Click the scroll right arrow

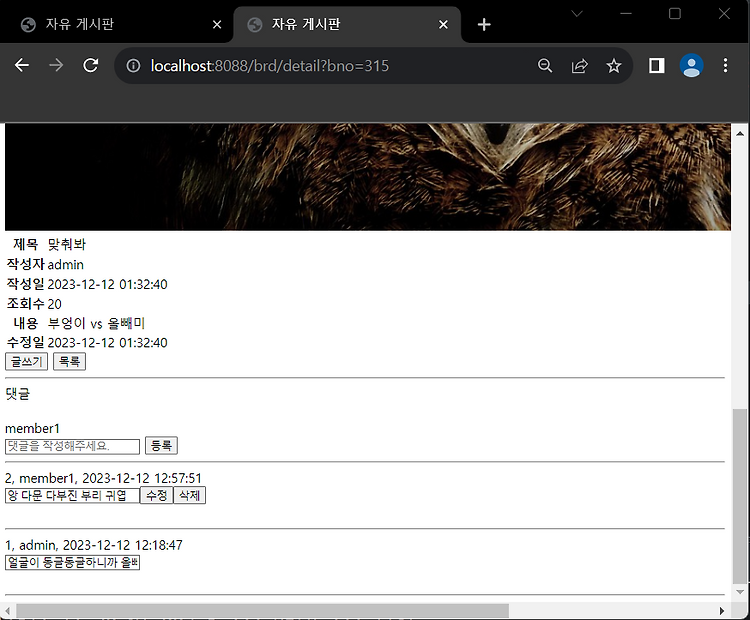722,611
